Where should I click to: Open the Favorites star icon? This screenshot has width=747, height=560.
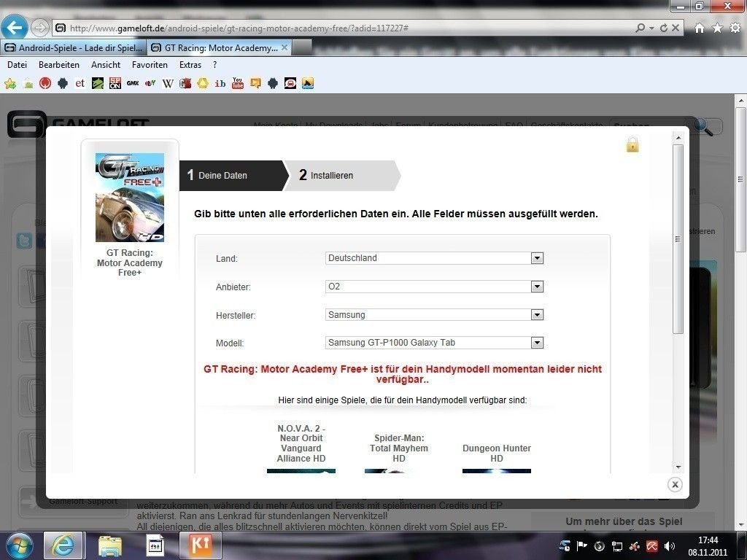point(717,28)
